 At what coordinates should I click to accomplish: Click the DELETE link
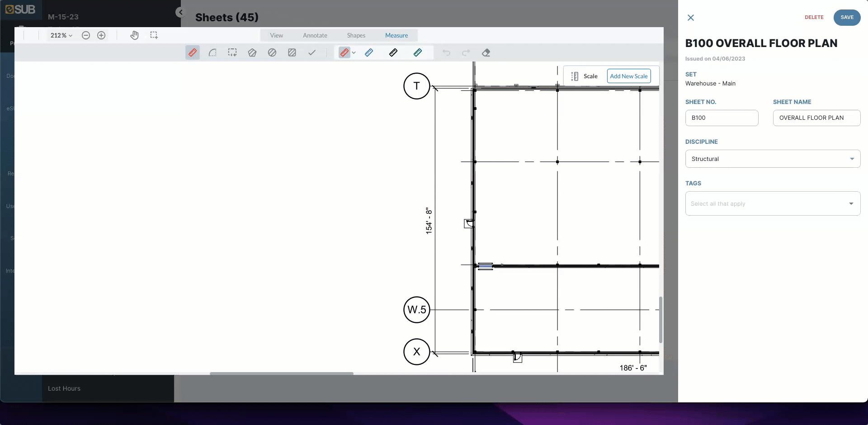click(814, 17)
